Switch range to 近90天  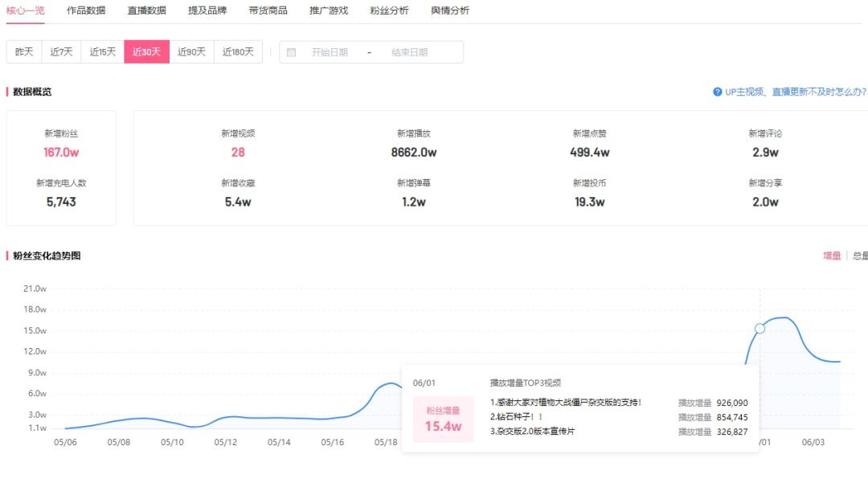tap(191, 52)
